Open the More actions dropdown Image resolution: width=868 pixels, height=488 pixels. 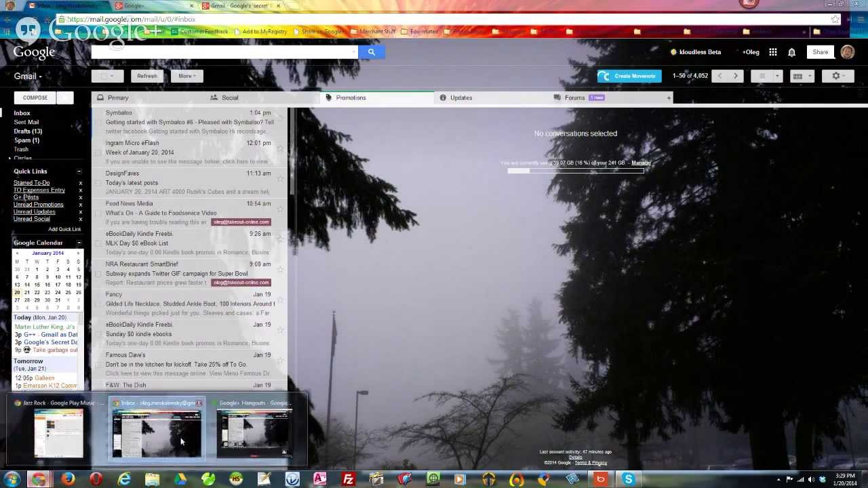pos(186,76)
